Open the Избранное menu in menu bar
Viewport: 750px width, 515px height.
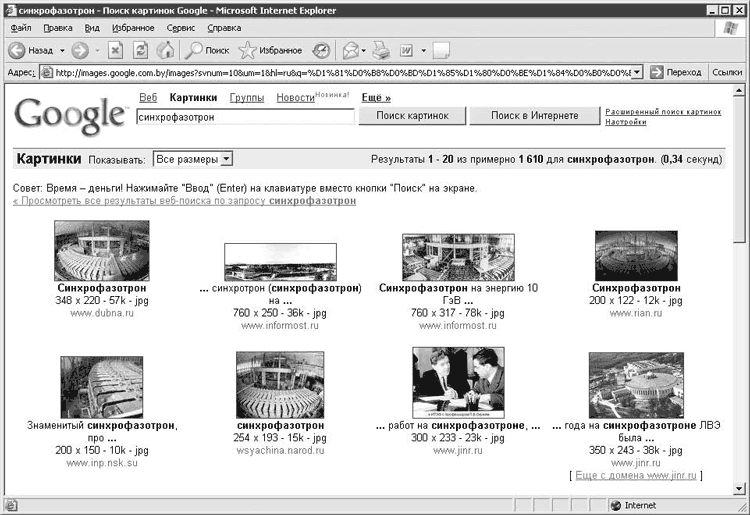click(133, 28)
